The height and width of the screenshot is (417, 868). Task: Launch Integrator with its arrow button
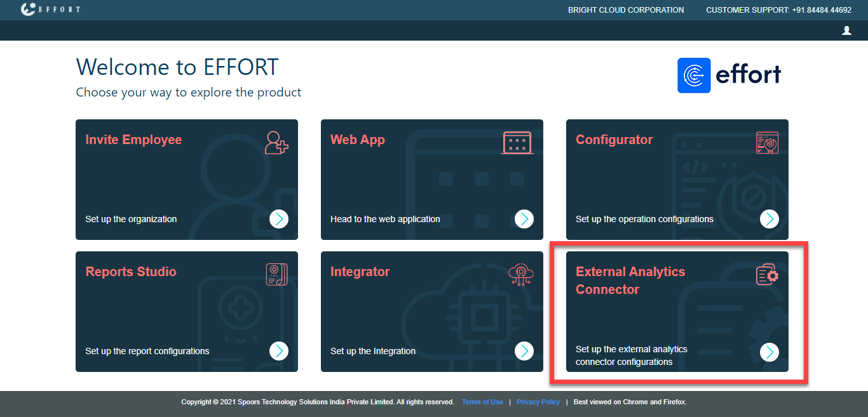524,351
